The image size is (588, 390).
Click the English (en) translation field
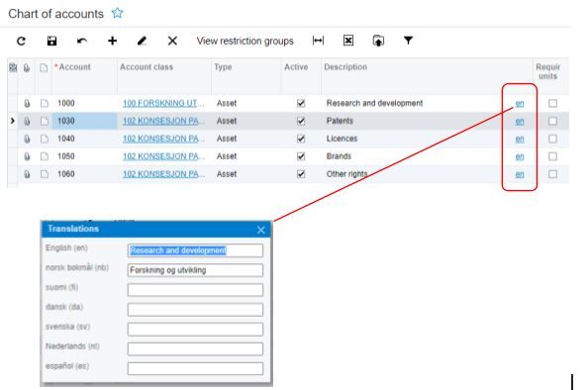point(195,250)
